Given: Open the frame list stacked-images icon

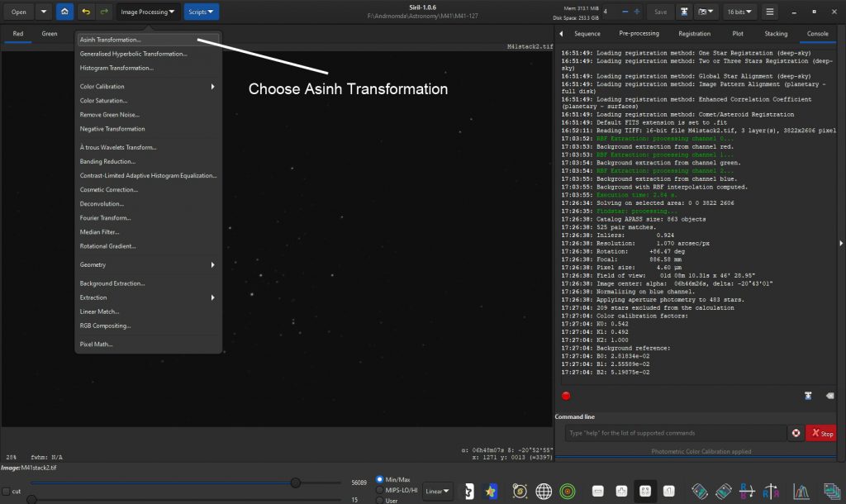Looking at the screenshot, I should (831, 491).
